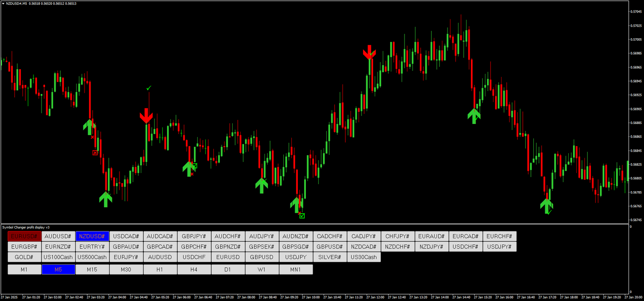Toggle the highlighted M5 timeframe button
644x301 pixels.
click(58, 270)
